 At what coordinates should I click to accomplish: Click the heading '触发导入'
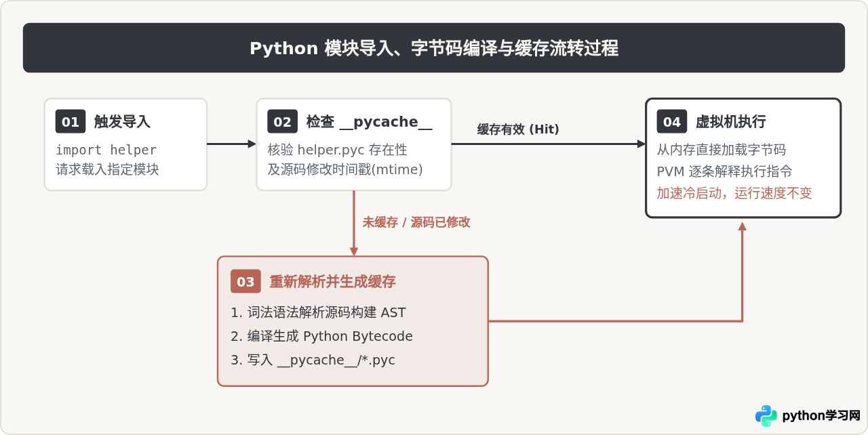coord(122,122)
